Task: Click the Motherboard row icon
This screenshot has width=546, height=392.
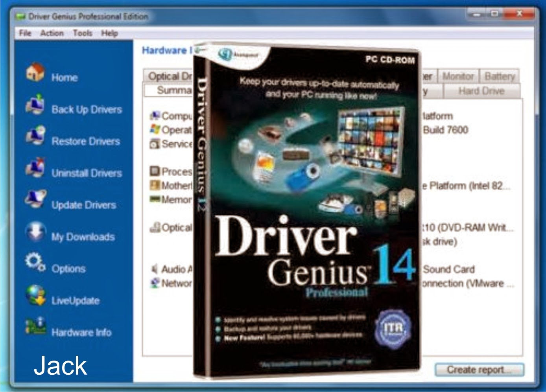Action: coord(155,185)
